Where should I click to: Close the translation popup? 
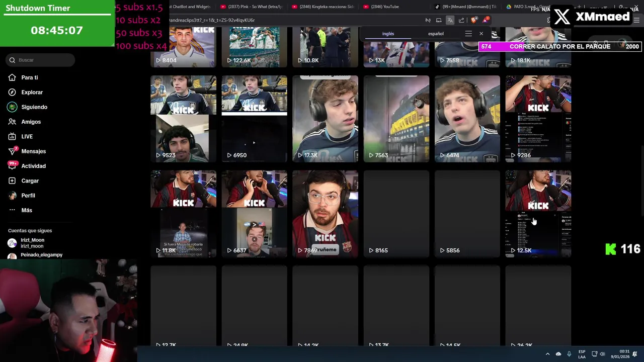point(481,34)
